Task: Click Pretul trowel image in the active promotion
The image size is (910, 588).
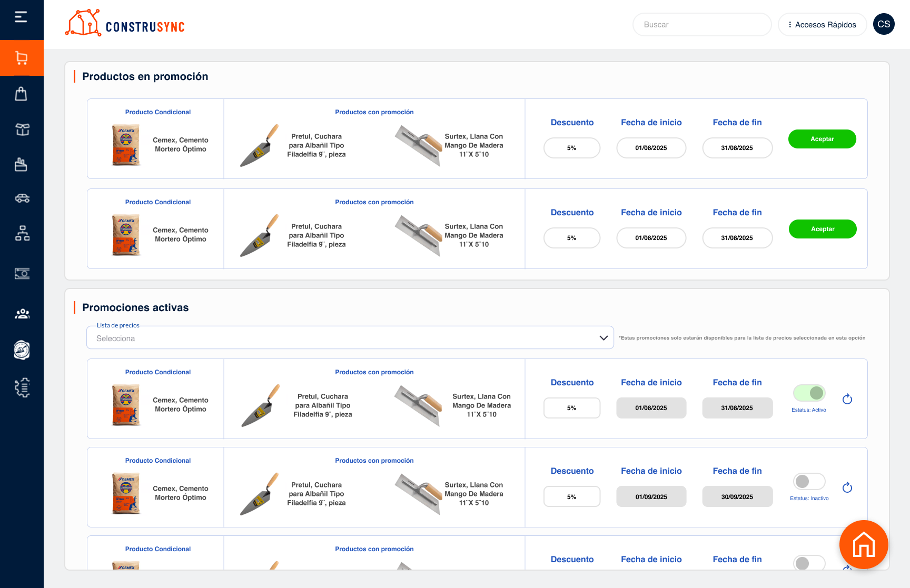Action: (x=261, y=405)
